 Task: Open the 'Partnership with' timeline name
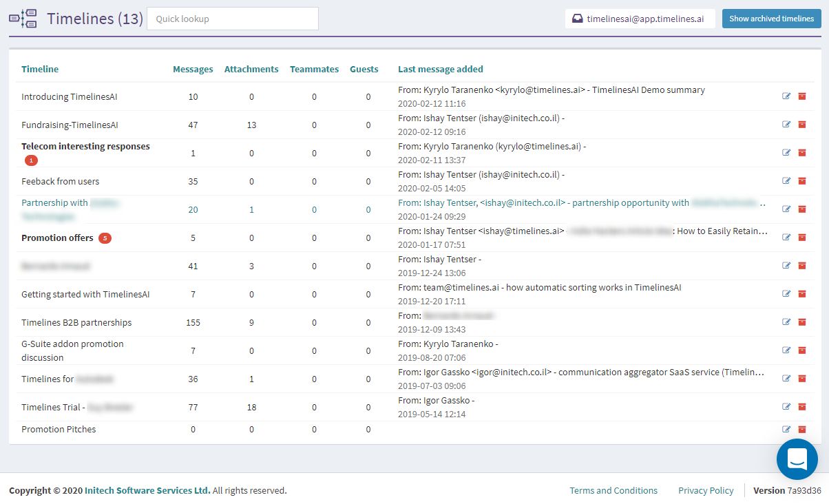pyautogui.click(x=71, y=209)
